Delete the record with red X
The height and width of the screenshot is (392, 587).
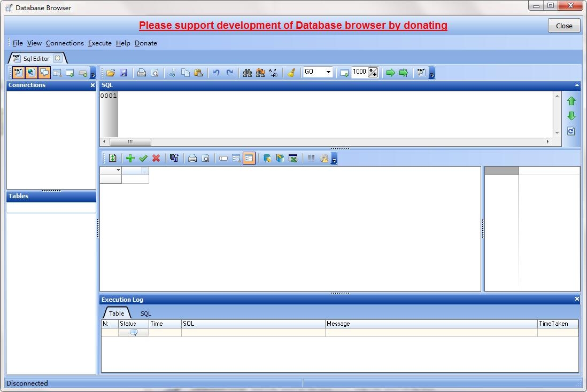pyautogui.click(x=156, y=158)
